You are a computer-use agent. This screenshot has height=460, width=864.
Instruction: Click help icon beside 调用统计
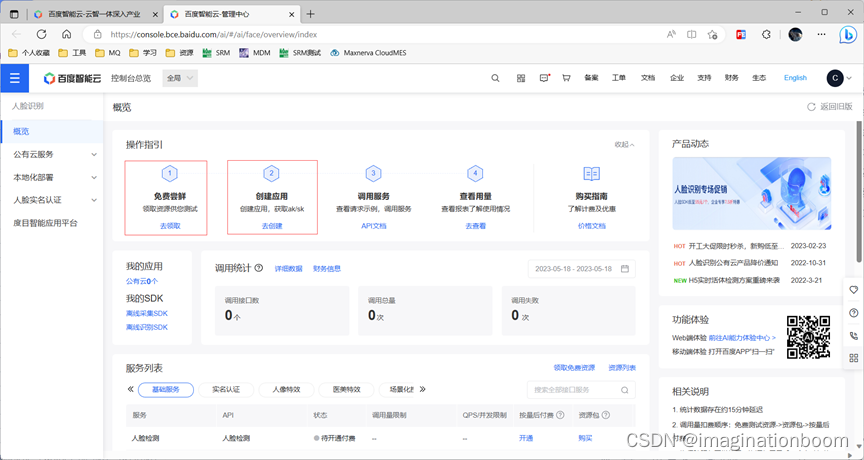259,268
